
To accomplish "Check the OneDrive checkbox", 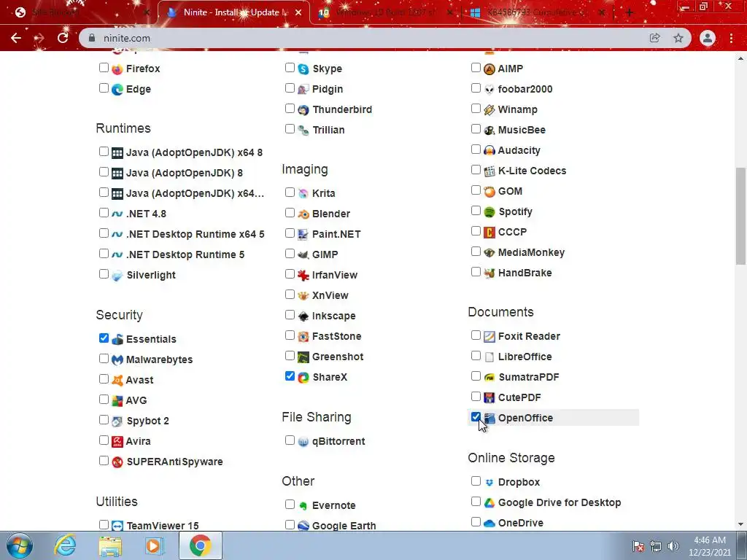I will (476, 522).
